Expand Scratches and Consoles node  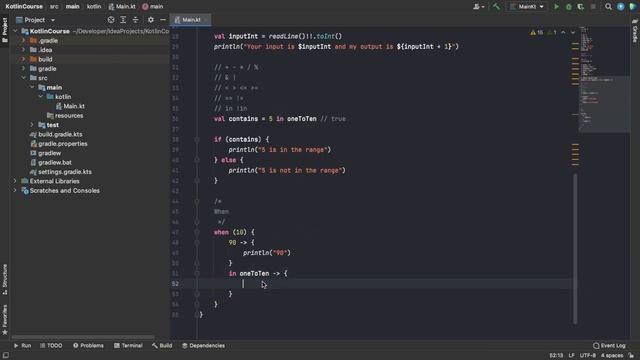(16, 191)
